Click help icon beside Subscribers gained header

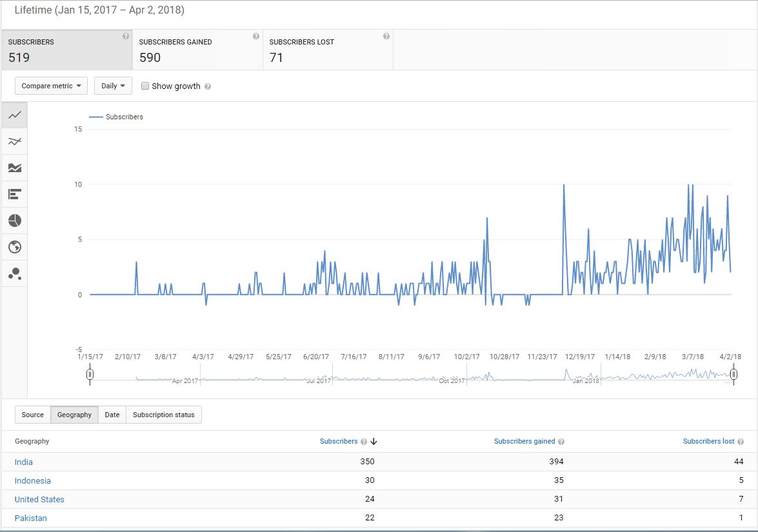561,442
